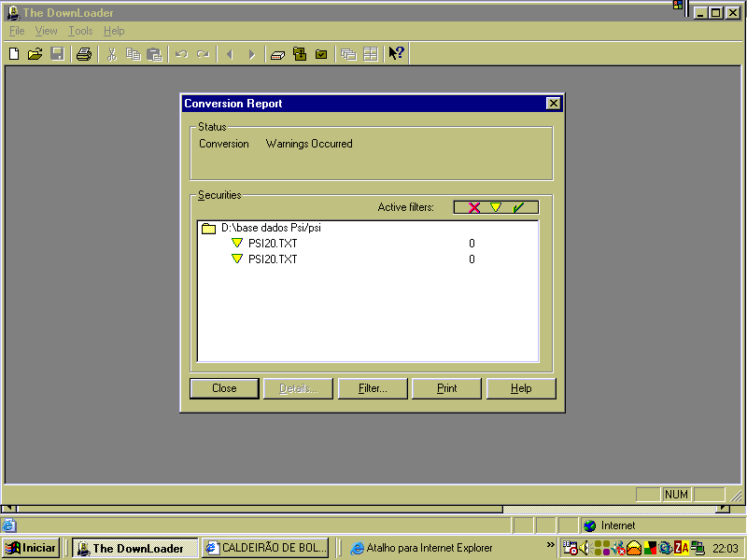Click the Details... button
Viewport: 747px width, 560px height.
[298, 388]
